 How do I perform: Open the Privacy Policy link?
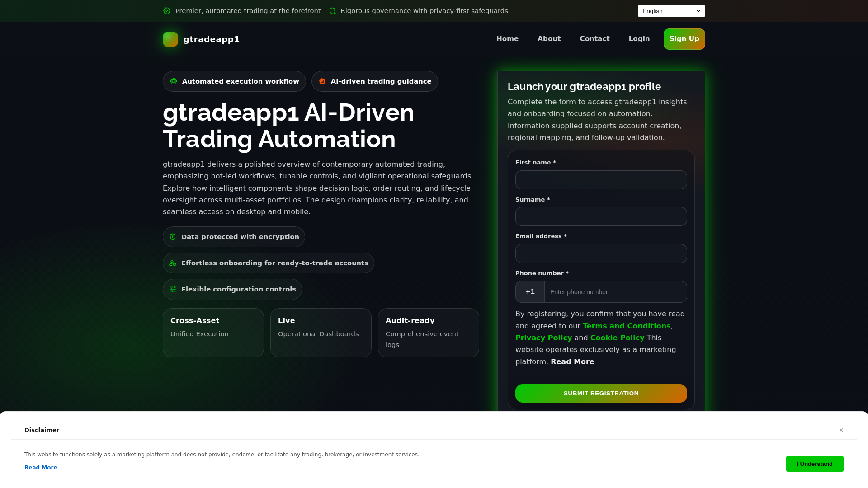tap(543, 338)
